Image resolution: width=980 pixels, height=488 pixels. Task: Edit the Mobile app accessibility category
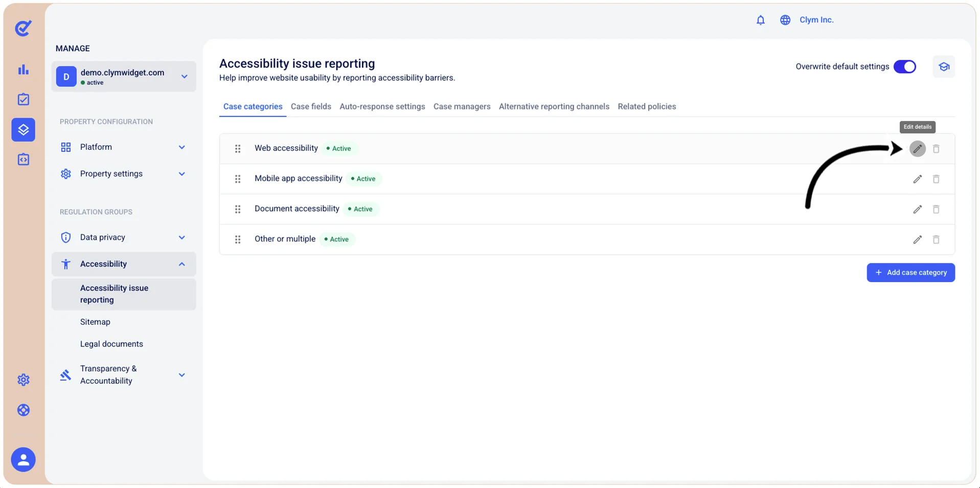click(x=918, y=179)
